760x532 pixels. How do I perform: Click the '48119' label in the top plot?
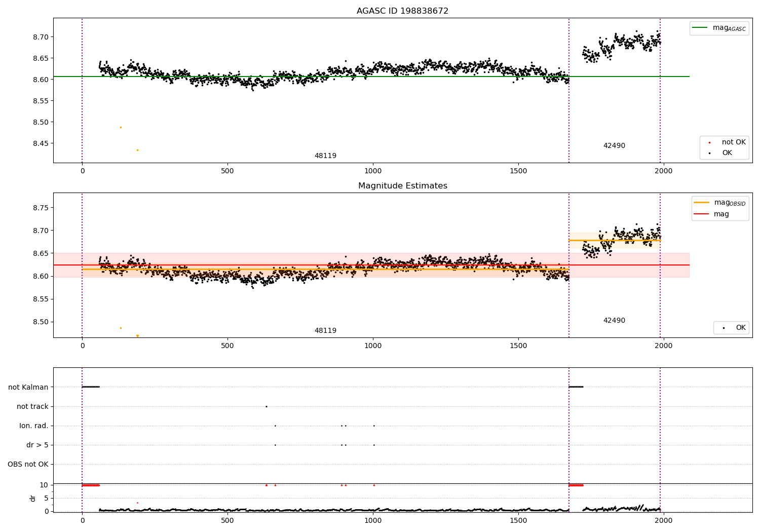point(325,156)
